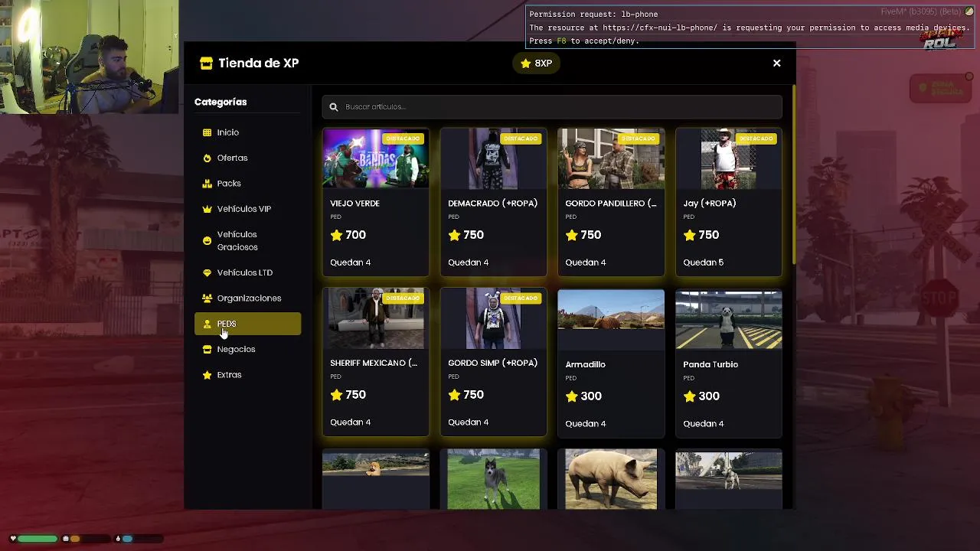This screenshot has width=980, height=551.
Task: Click star icon on Armadillo price
Action: coord(571,396)
